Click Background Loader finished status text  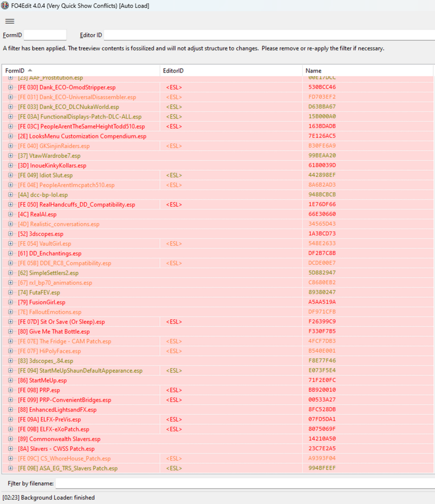pyautogui.click(x=49, y=497)
